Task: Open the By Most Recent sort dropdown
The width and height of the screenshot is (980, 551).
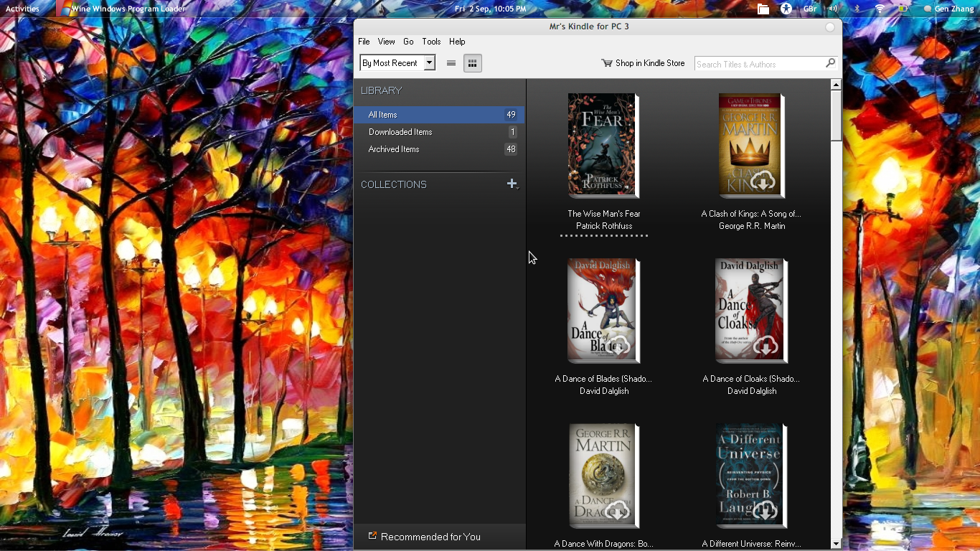Action: tap(397, 63)
